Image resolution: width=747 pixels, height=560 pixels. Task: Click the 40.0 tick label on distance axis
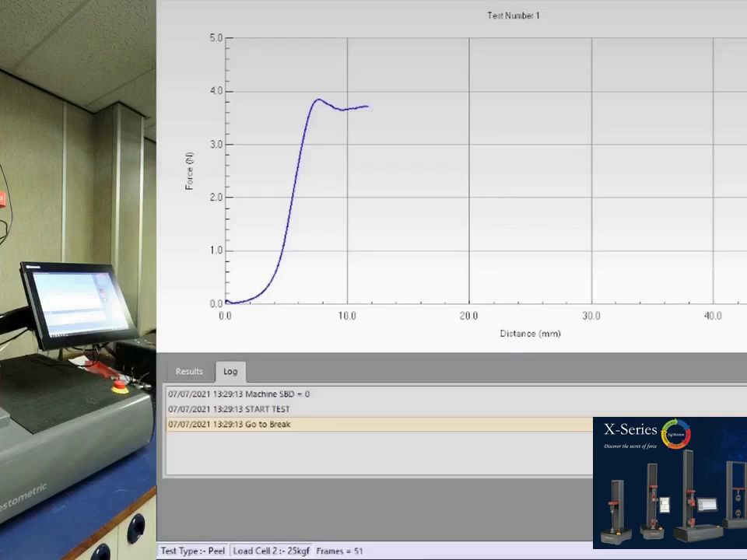(x=713, y=316)
